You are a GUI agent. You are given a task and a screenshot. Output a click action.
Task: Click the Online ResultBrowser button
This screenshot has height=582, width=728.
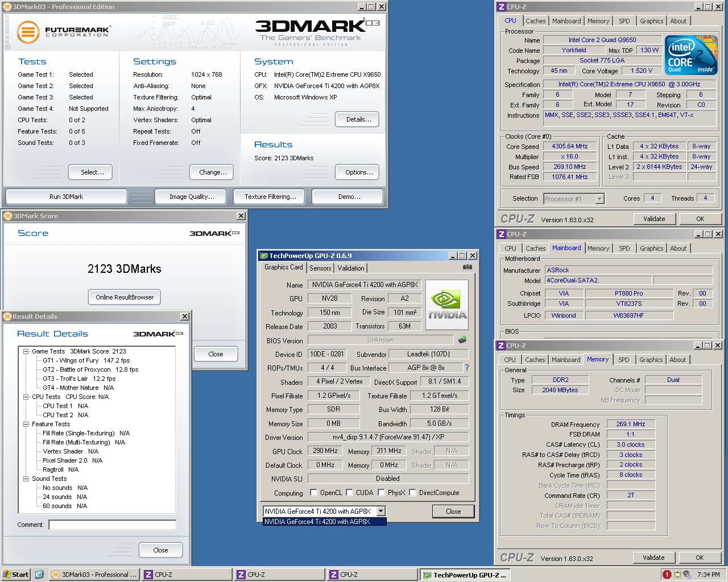pyautogui.click(x=125, y=297)
